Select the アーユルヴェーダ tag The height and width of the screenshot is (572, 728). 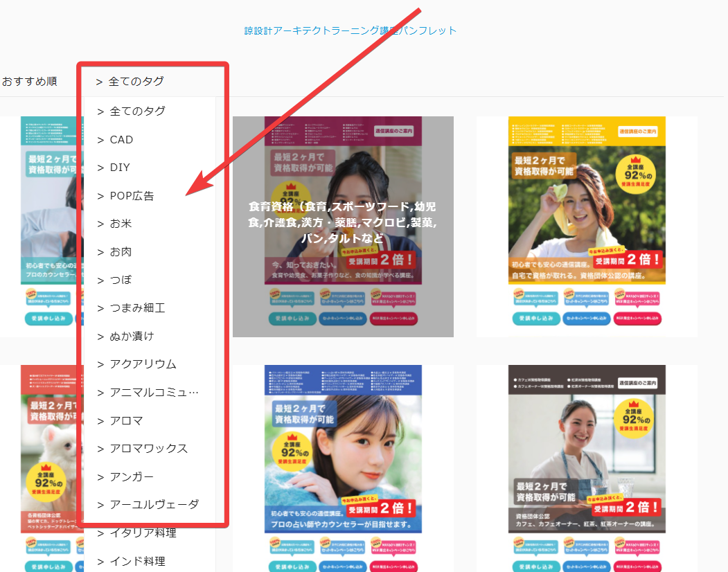pyautogui.click(x=148, y=505)
